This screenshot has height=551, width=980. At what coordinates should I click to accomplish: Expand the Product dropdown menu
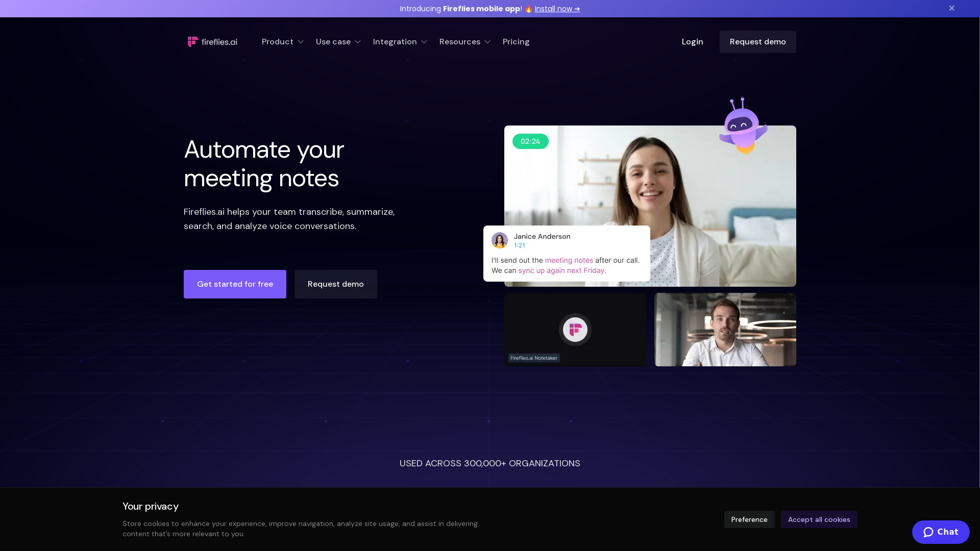(282, 42)
